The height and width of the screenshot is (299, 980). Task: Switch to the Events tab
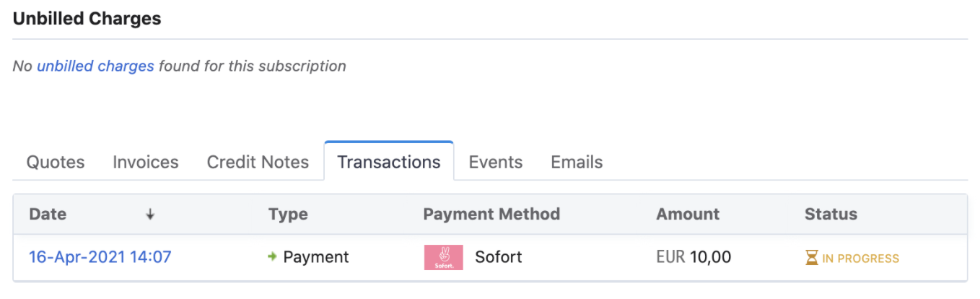(496, 162)
